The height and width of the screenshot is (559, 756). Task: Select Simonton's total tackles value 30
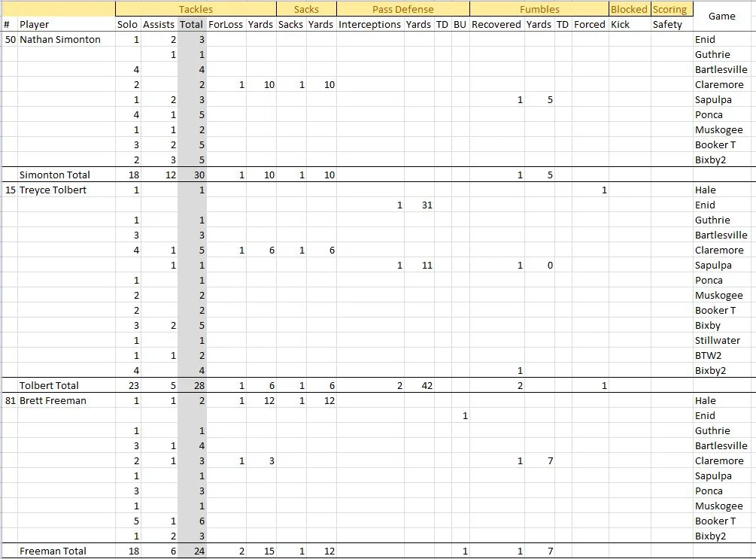coord(192,175)
